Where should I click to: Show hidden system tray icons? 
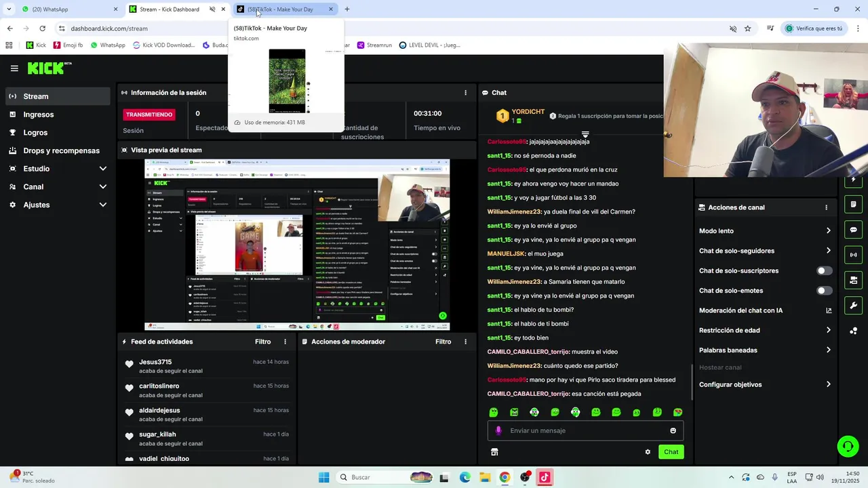731,477
